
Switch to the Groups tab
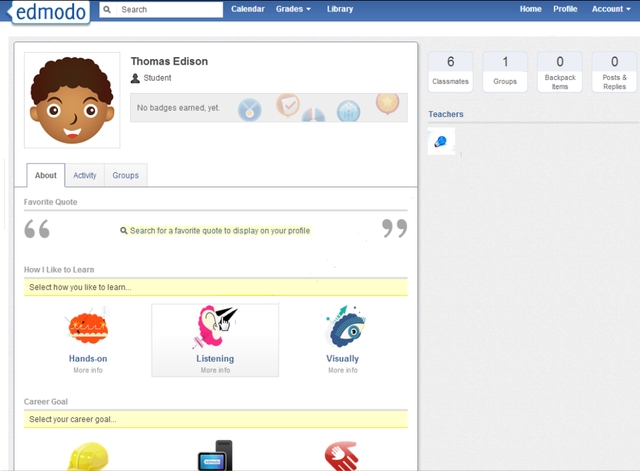(125, 175)
